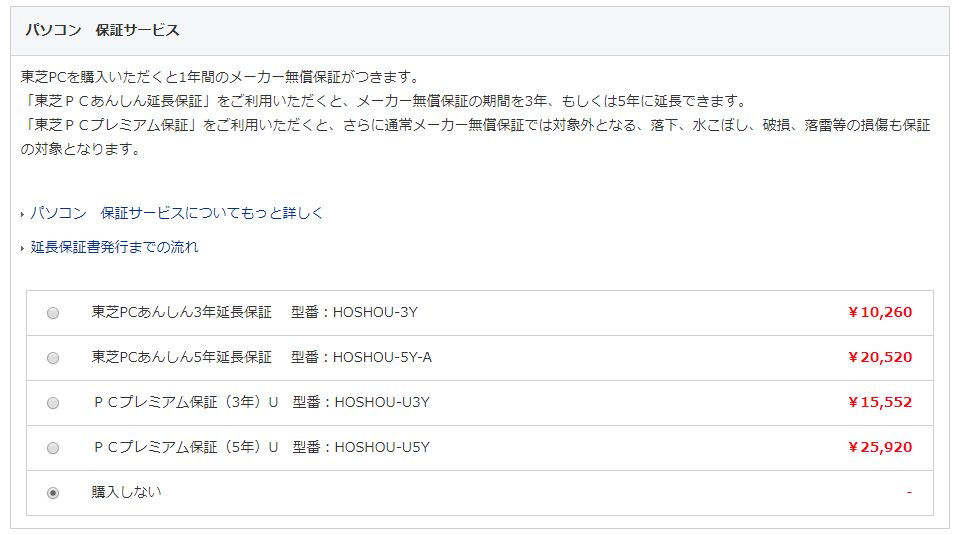Open パソコン 保証サービスについてもっと詳しく link

[x=177, y=213]
